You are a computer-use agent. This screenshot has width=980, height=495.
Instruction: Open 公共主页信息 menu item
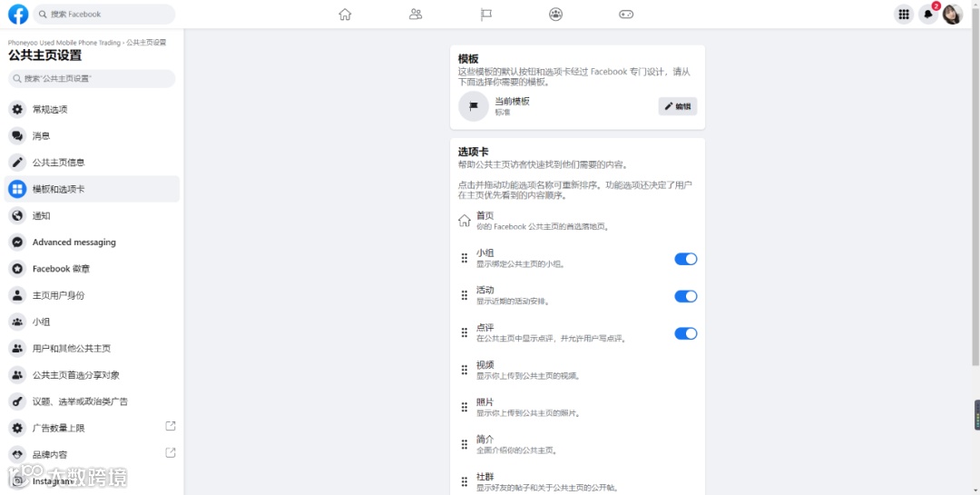(92, 162)
